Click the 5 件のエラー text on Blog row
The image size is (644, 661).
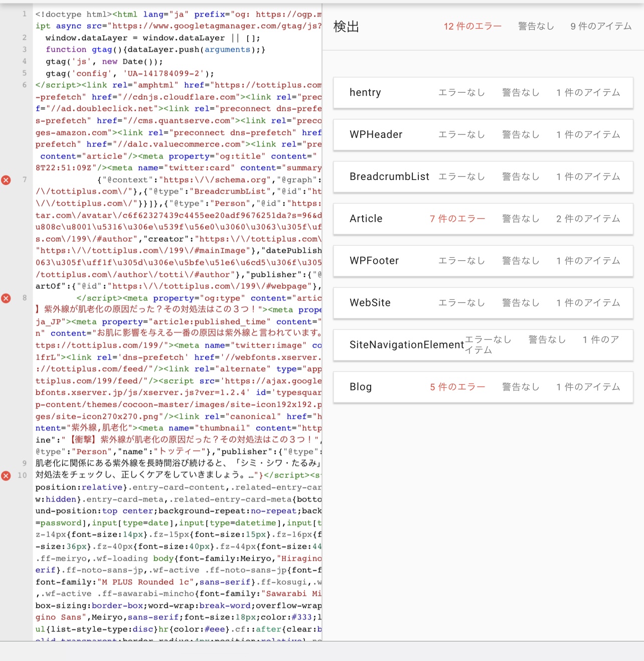click(457, 387)
